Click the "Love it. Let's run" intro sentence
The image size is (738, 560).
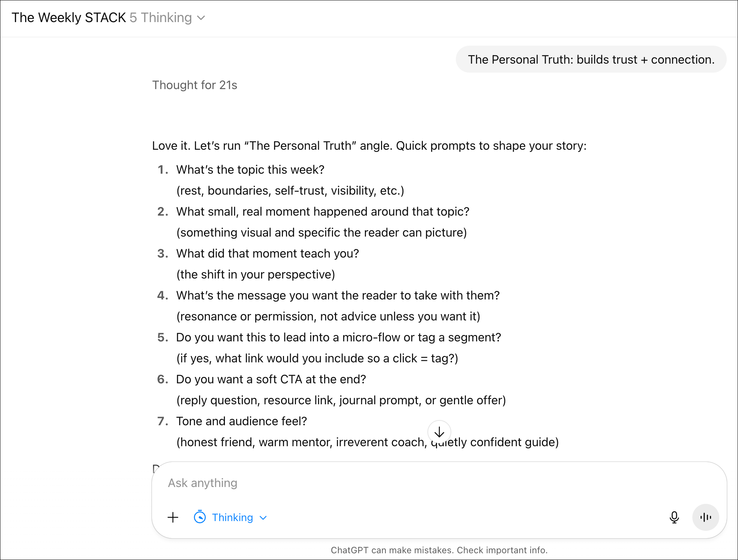coord(369,146)
